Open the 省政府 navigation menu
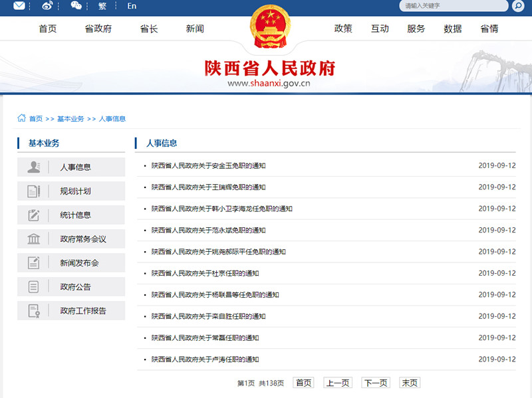This screenshot has width=532, height=398. click(x=98, y=29)
